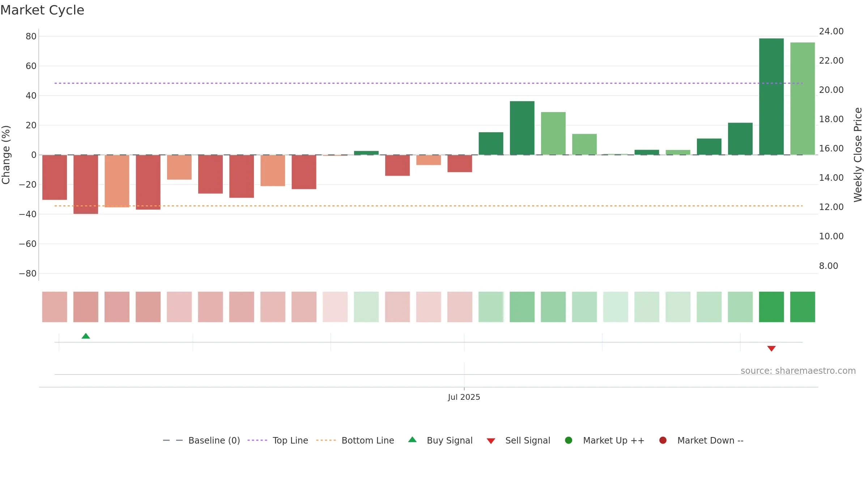Click the first red bar near -30%

55,177
